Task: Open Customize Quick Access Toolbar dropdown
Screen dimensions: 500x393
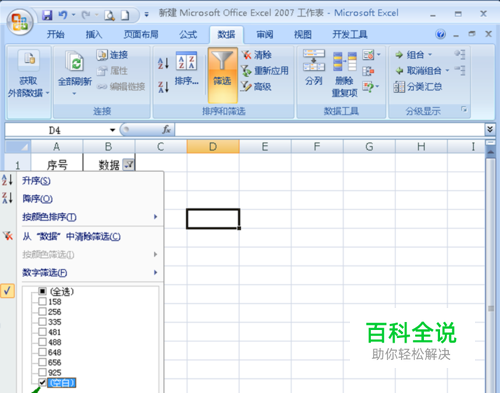Action: click(x=146, y=15)
